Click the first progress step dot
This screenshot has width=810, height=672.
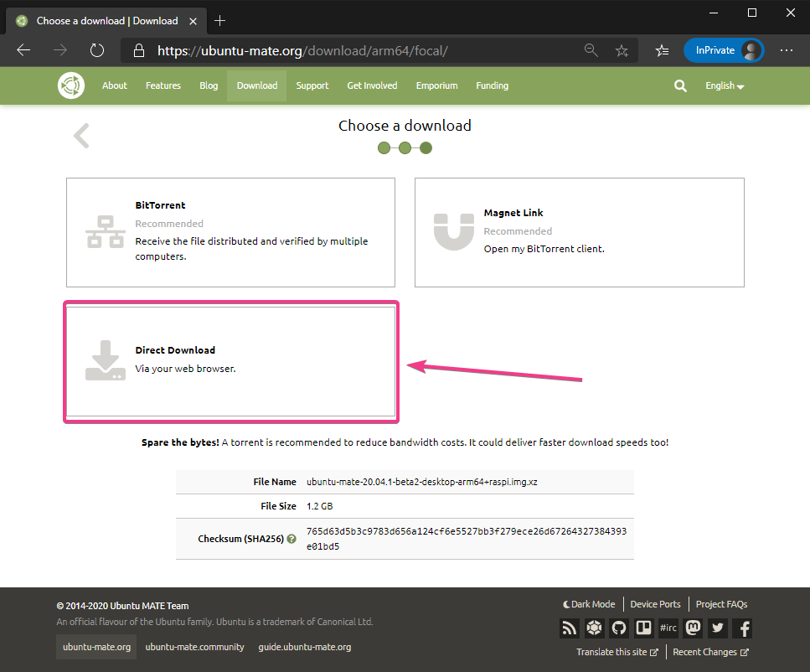point(384,148)
